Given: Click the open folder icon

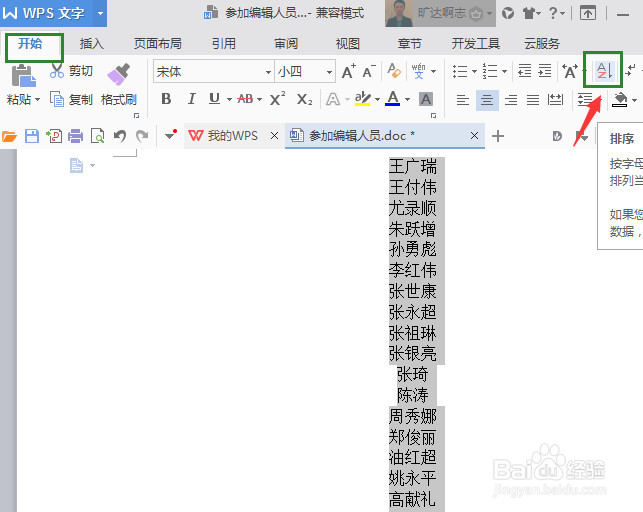Looking at the screenshot, I should point(9,136).
